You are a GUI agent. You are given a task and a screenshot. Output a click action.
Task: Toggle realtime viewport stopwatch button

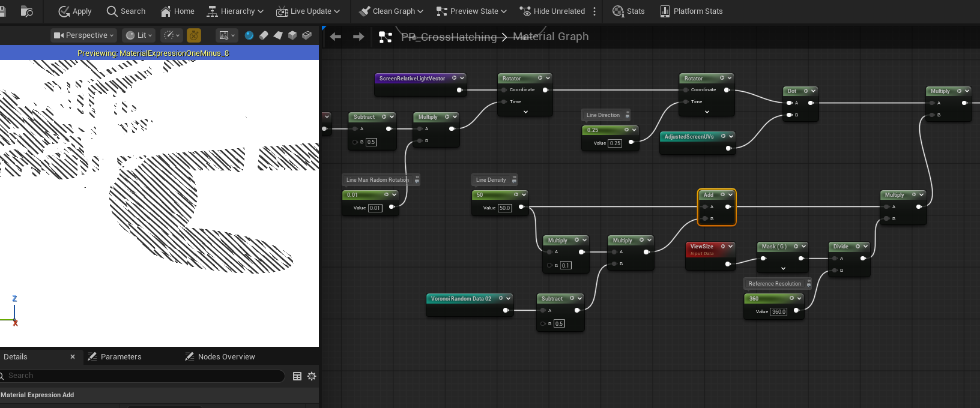194,35
